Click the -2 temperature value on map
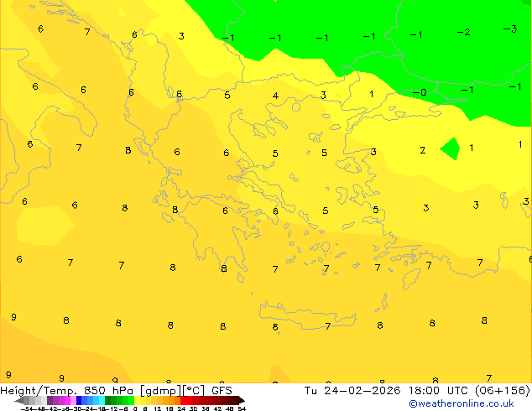 pyautogui.click(x=463, y=32)
